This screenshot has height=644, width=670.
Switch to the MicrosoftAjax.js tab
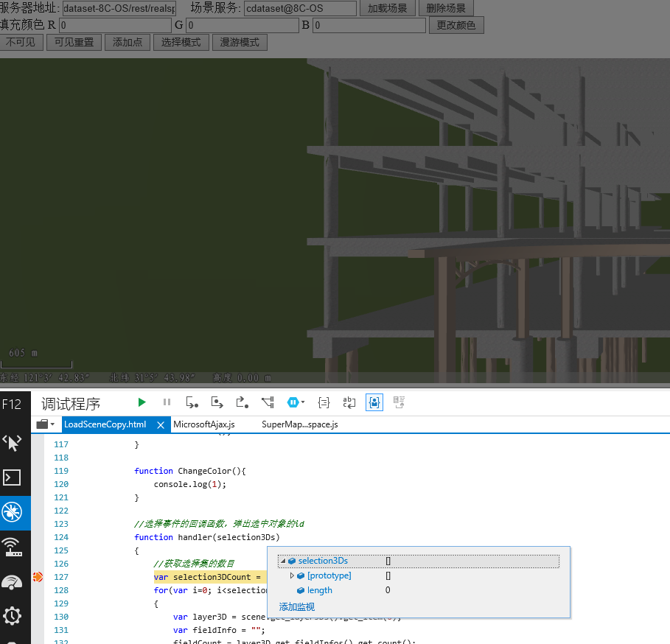tap(204, 424)
